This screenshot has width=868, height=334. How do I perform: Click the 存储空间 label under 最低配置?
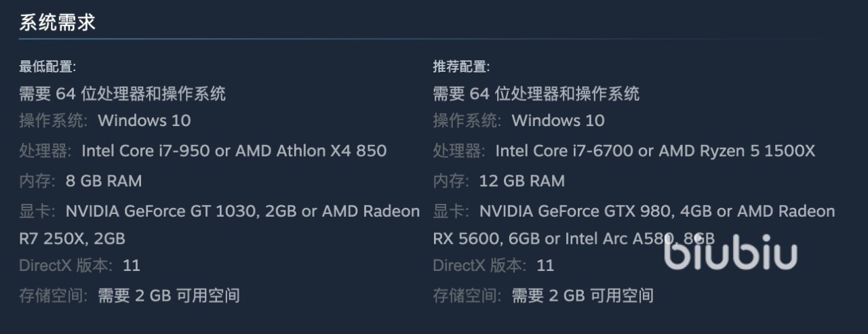coord(54,295)
